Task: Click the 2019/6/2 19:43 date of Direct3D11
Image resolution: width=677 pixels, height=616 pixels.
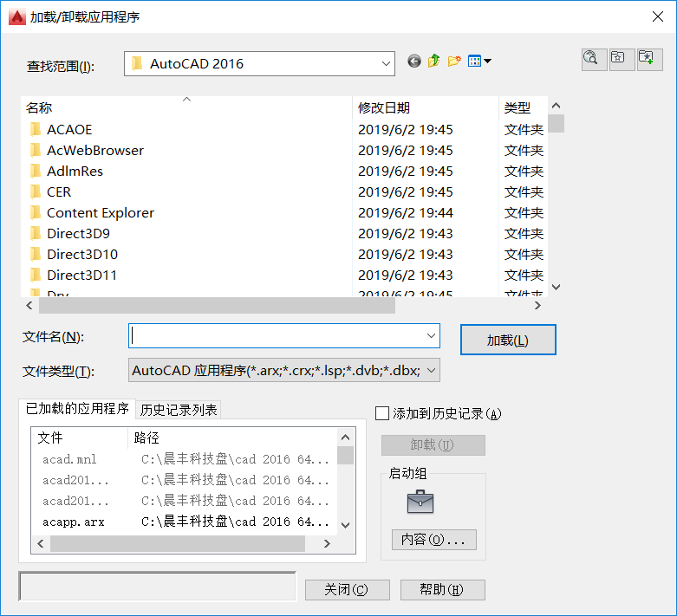Action: (x=406, y=275)
